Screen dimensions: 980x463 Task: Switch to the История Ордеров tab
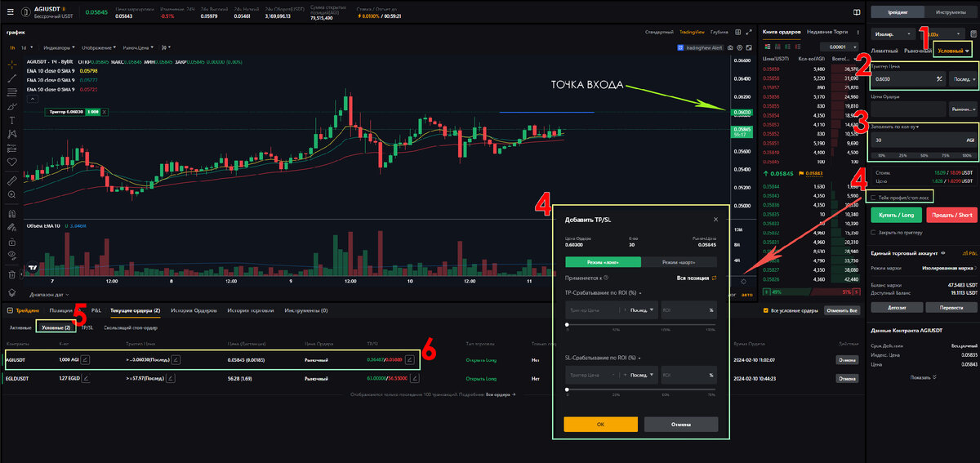tap(194, 310)
